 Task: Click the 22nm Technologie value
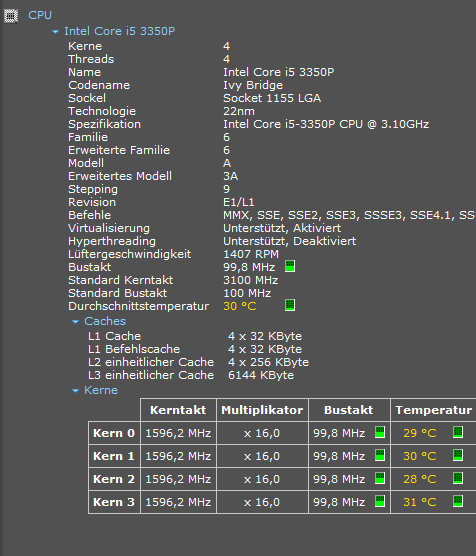click(239, 111)
